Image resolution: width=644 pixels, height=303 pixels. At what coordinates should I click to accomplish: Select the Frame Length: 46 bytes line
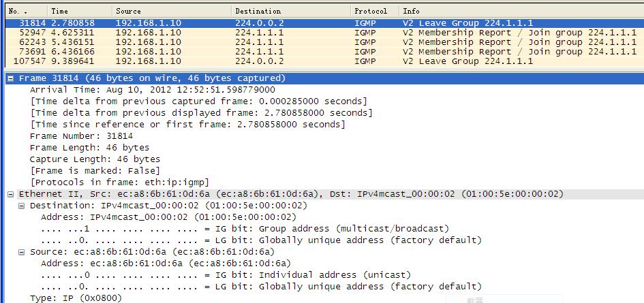[x=89, y=148]
